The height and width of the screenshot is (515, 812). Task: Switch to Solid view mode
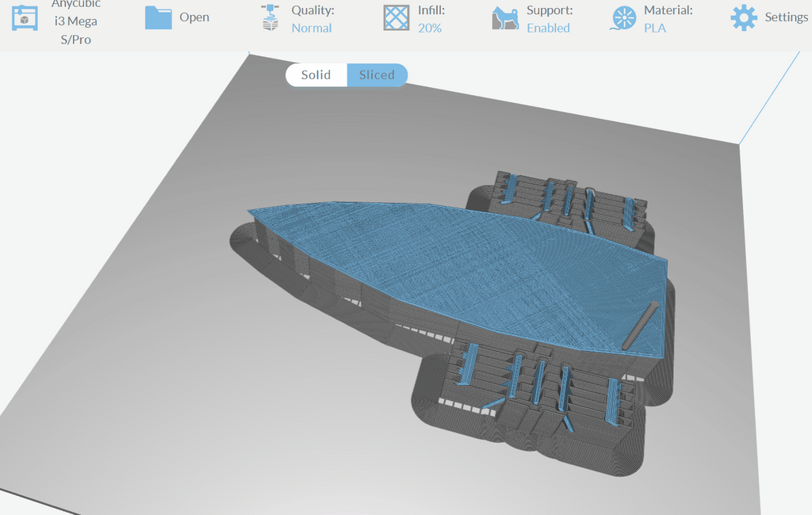coord(316,75)
